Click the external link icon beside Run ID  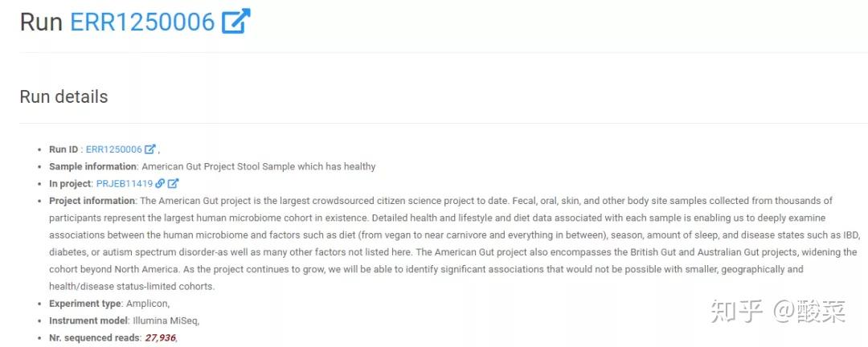(149, 149)
